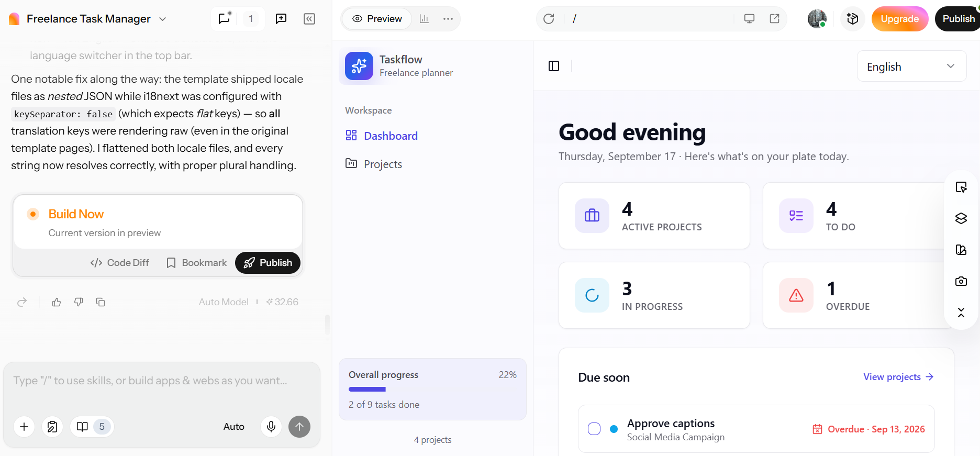
Task: Bookmark the current build version
Action: tap(197, 263)
